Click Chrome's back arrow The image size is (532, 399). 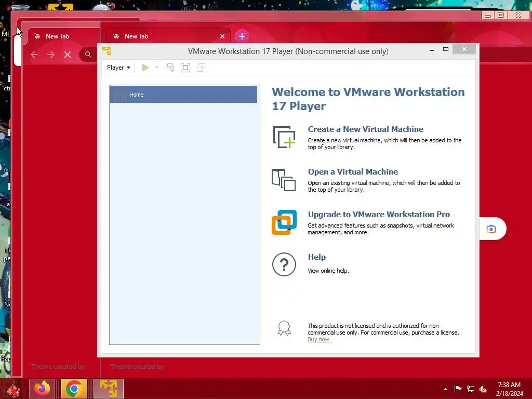[34, 55]
